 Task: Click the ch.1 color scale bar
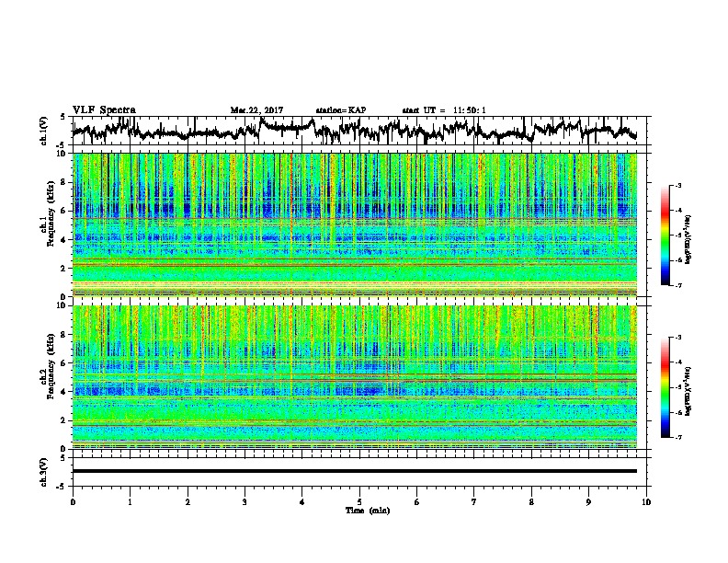(665, 236)
